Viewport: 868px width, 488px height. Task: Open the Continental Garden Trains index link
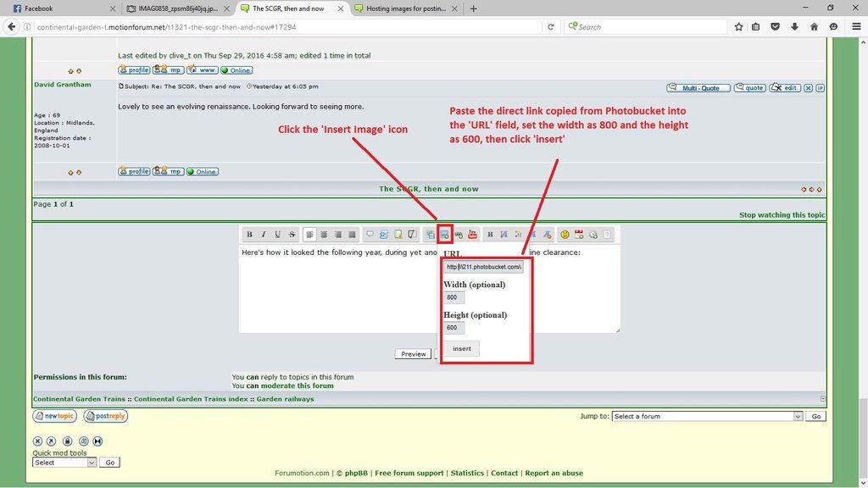(191, 399)
